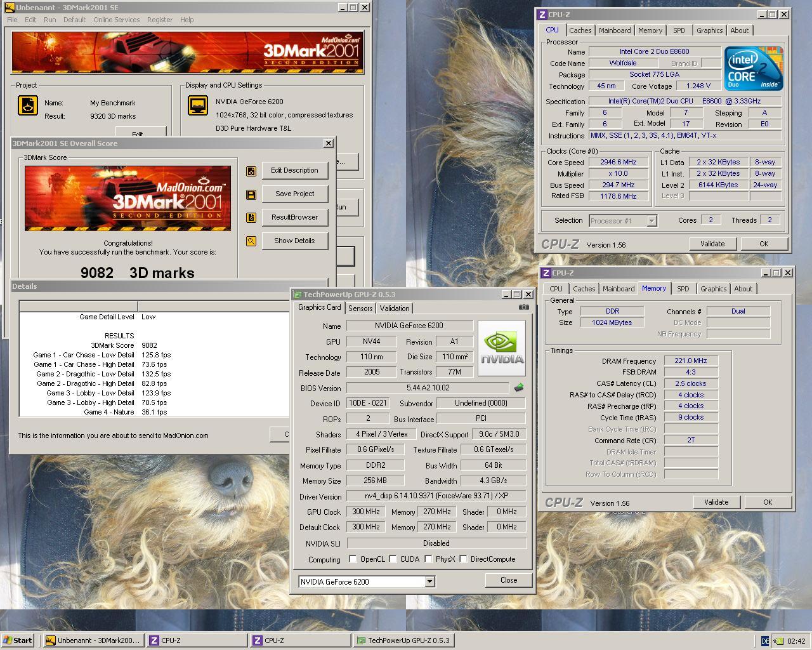
Task: Select the 3DMark2001 taskbar button
Action: coord(93,640)
